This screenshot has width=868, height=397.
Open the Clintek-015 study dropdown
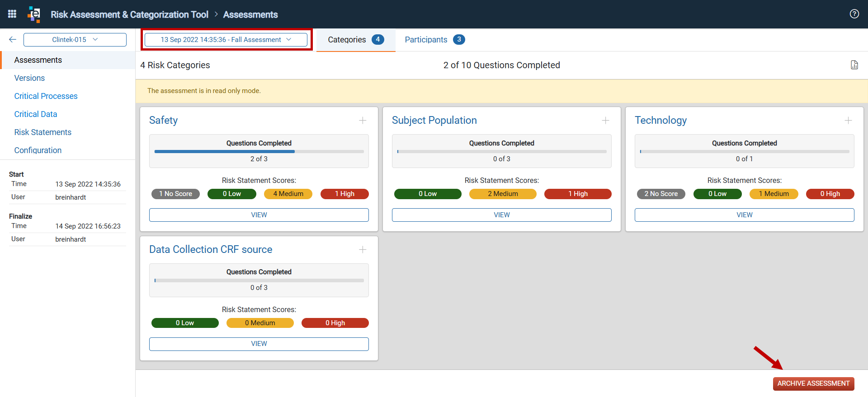[75, 40]
